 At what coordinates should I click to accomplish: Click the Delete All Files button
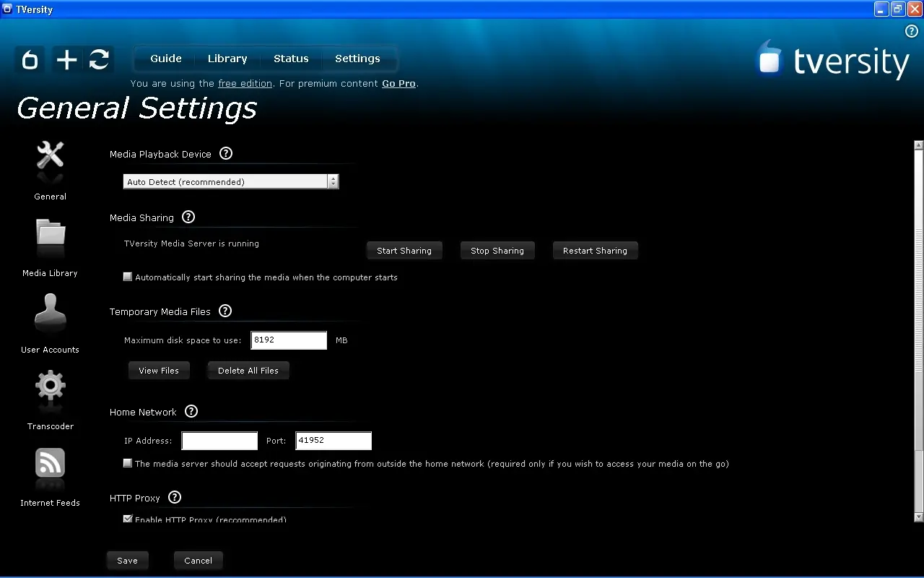coord(248,371)
